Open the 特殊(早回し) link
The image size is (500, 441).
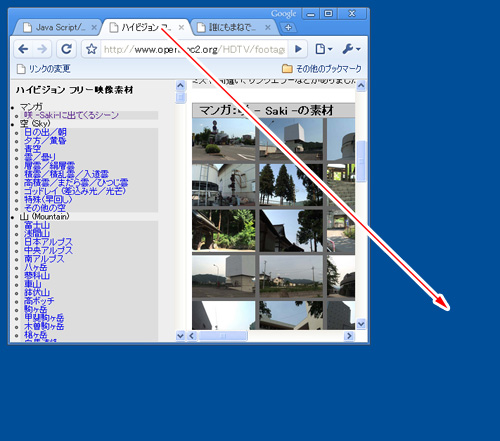48,199
